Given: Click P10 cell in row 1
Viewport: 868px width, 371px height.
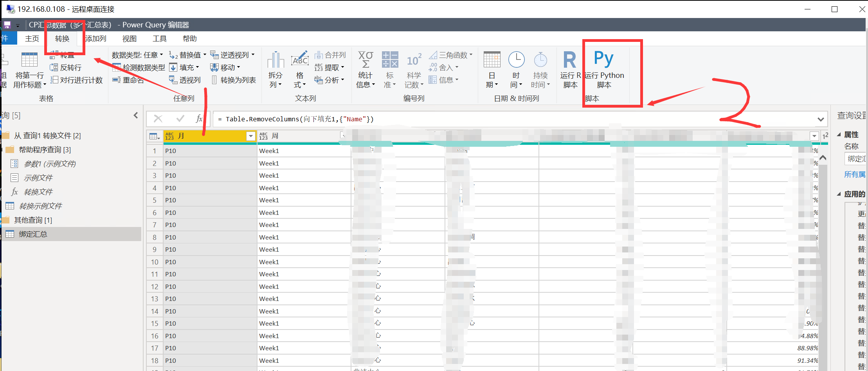Looking at the screenshot, I should pyautogui.click(x=210, y=151).
